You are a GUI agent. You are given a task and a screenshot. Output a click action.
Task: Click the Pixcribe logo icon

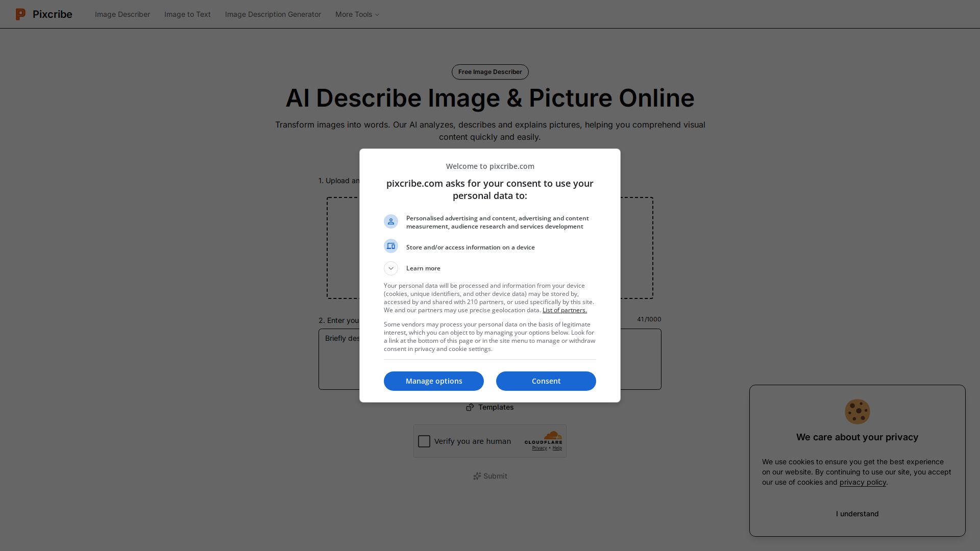(20, 14)
